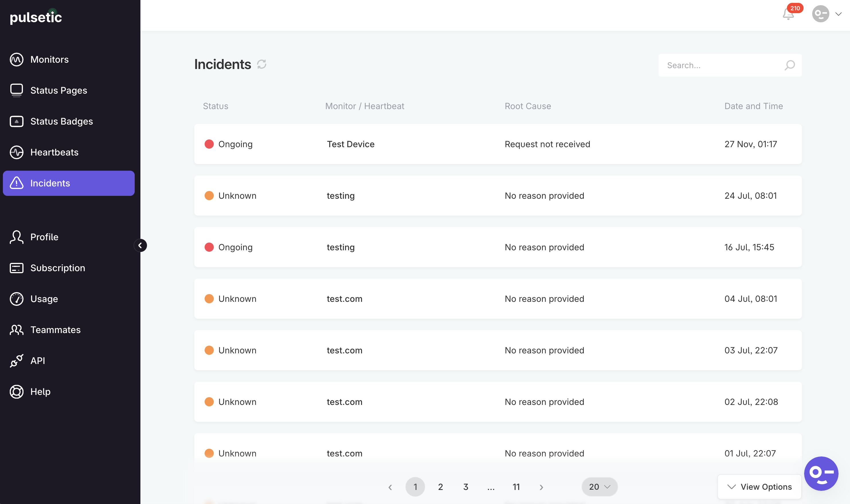Click the Monitors sidebar icon
Viewport: 850px width, 504px height.
point(16,60)
